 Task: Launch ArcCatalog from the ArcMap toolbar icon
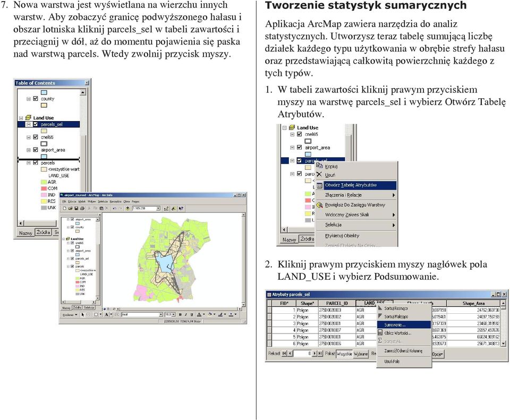174,208
